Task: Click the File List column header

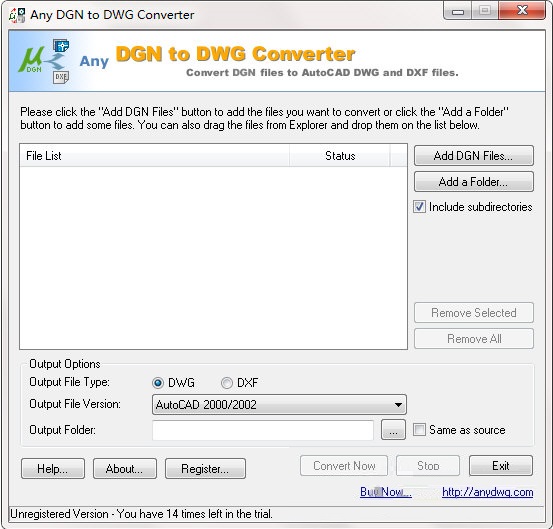Action: coord(154,156)
